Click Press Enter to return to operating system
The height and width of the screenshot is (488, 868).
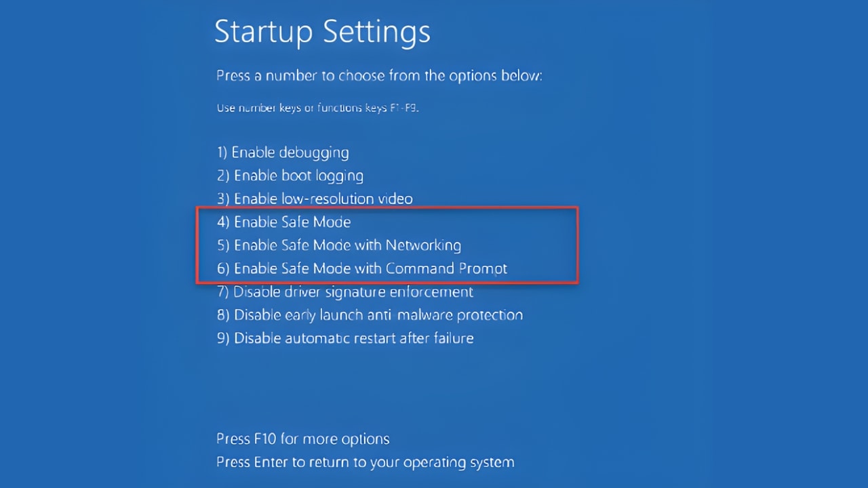(x=365, y=462)
